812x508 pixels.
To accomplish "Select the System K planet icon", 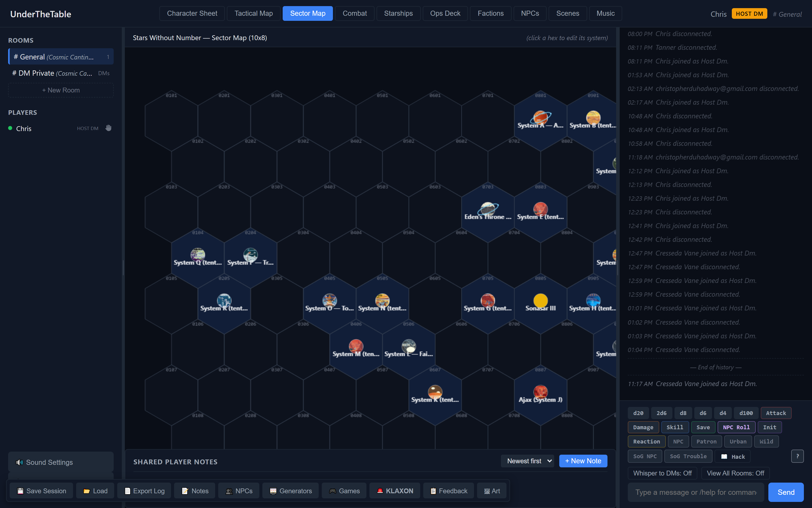I will [435, 392].
